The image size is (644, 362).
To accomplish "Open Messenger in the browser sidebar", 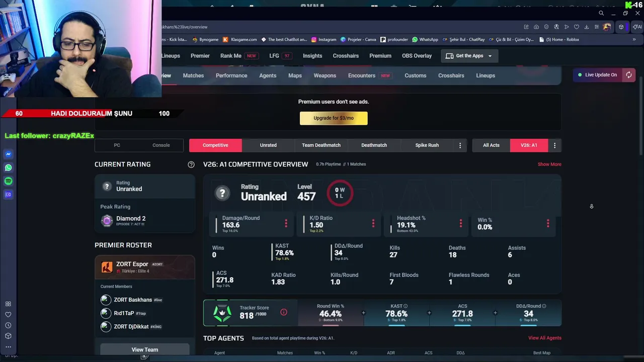I will pos(8,154).
